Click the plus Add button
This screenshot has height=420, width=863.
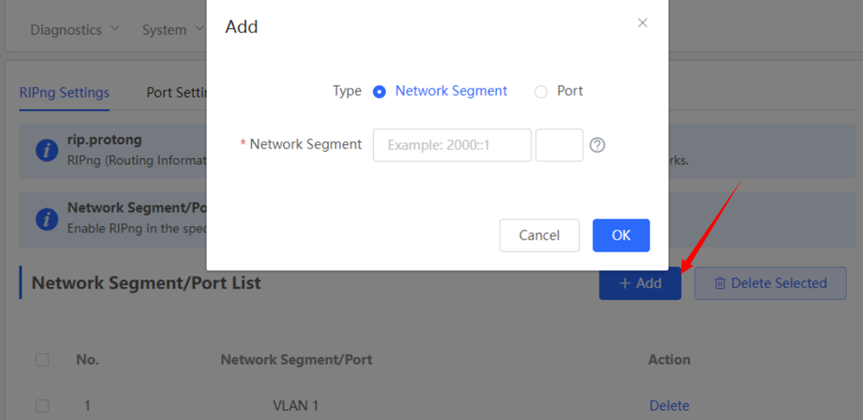(640, 283)
